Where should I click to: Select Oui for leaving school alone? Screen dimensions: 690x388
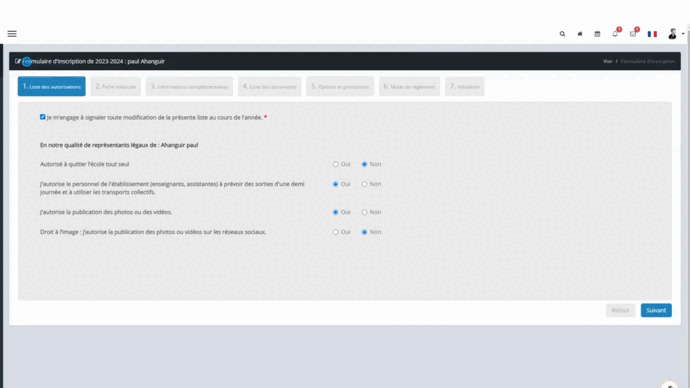[x=335, y=165]
